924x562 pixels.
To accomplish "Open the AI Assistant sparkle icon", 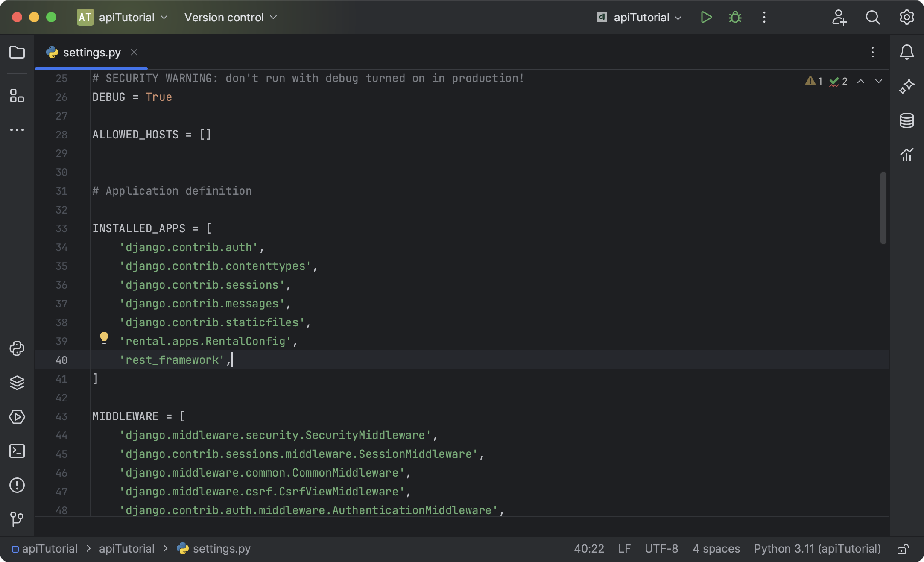I will [x=907, y=86].
